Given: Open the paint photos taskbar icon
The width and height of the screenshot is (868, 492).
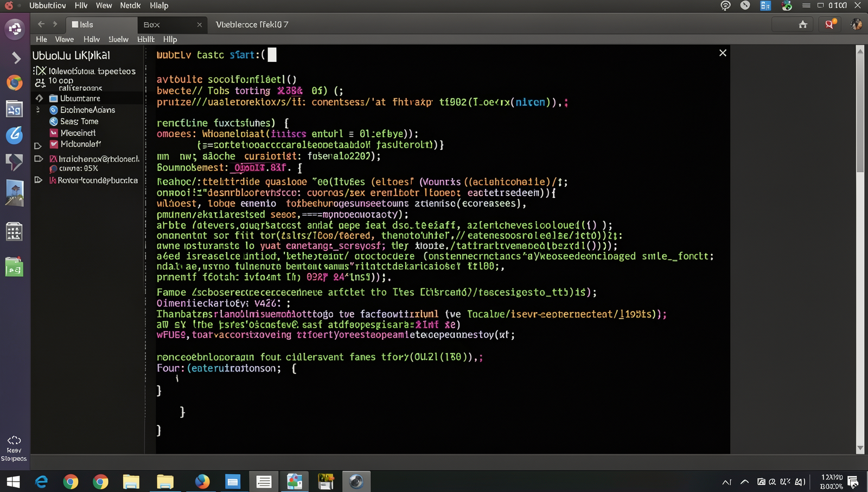Looking at the screenshot, I should coord(295,482).
